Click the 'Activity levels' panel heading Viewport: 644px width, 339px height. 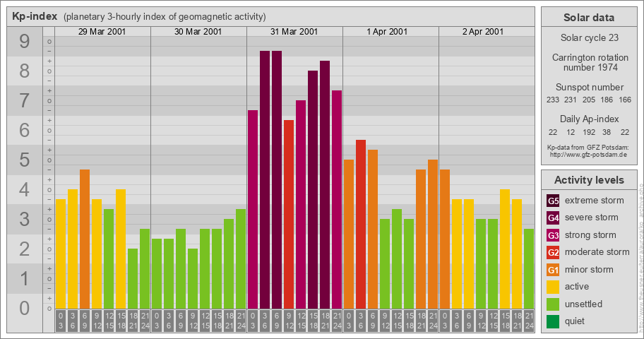click(589, 180)
